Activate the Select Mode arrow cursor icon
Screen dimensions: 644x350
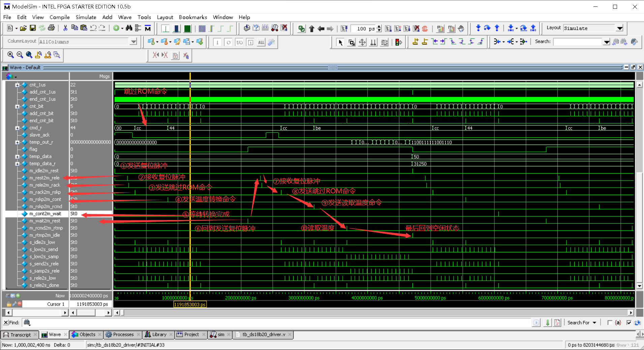click(341, 42)
